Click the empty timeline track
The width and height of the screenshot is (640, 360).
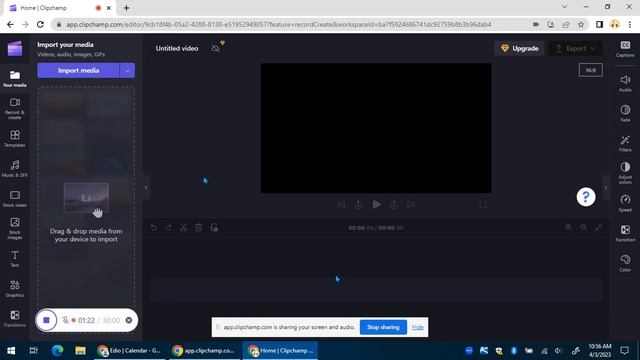tap(376, 289)
